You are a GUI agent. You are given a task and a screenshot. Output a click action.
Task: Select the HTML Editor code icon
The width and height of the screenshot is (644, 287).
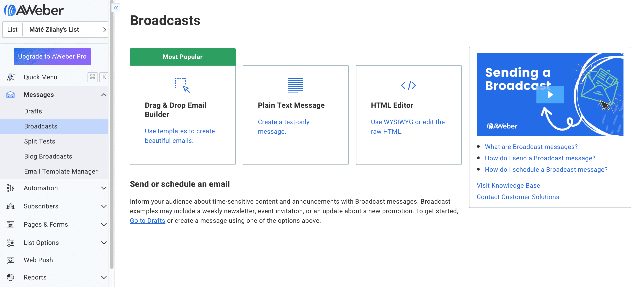(x=408, y=85)
